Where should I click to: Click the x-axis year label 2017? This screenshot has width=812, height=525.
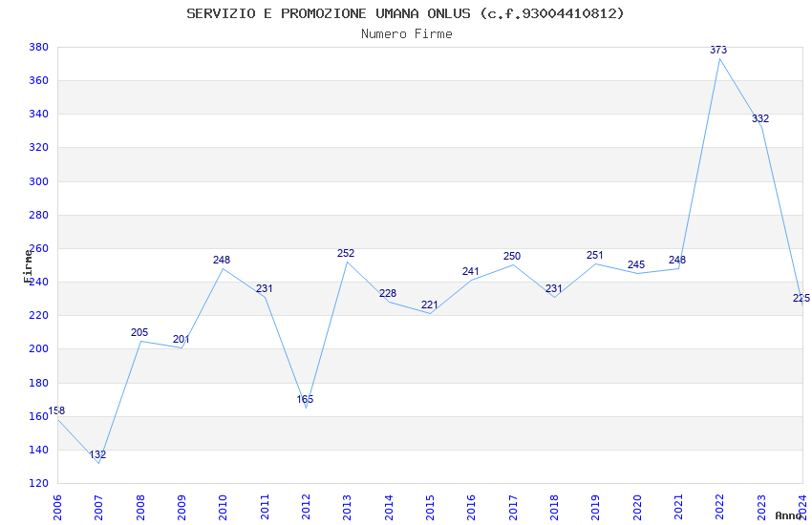coord(513,508)
